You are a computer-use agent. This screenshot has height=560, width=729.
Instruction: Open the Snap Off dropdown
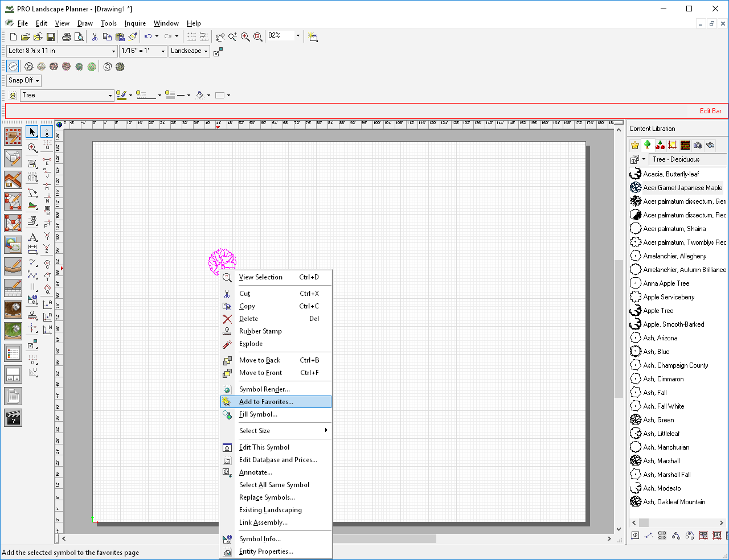click(24, 80)
